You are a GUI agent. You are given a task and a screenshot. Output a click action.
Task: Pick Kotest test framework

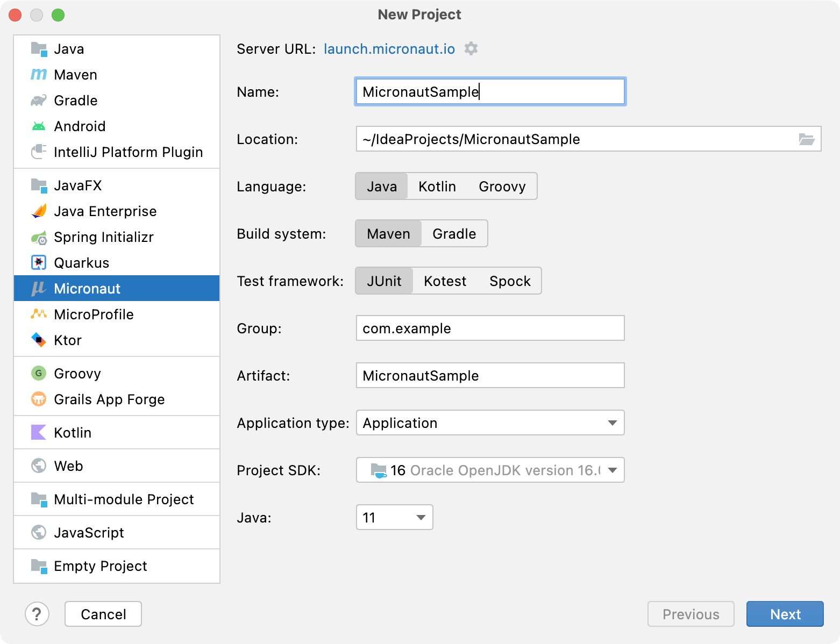(x=445, y=281)
